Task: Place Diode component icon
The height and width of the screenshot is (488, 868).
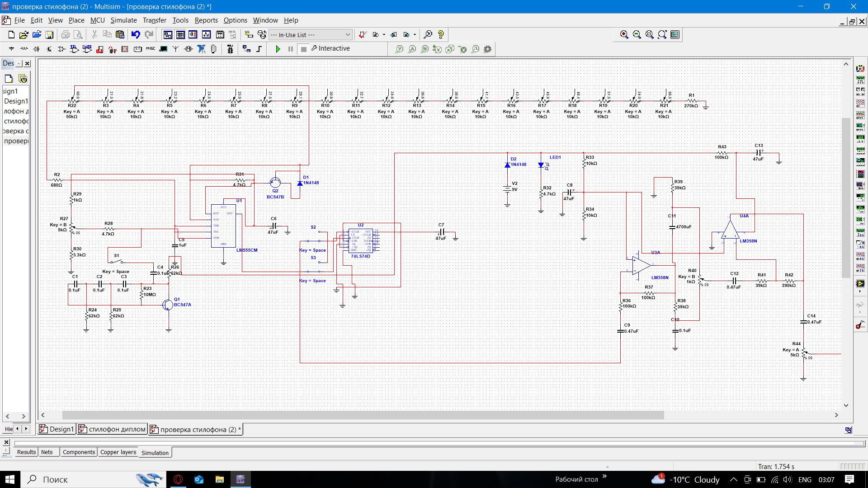Action: (37, 49)
